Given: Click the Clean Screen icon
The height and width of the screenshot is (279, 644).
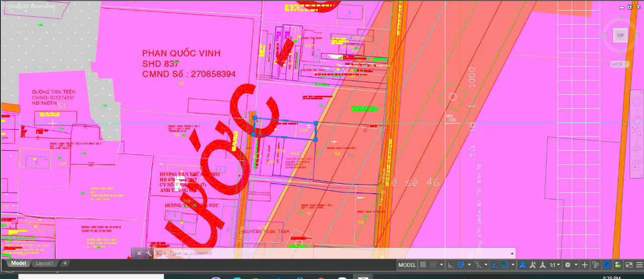Looking at the screenshot, I should [x=629, y=265].
